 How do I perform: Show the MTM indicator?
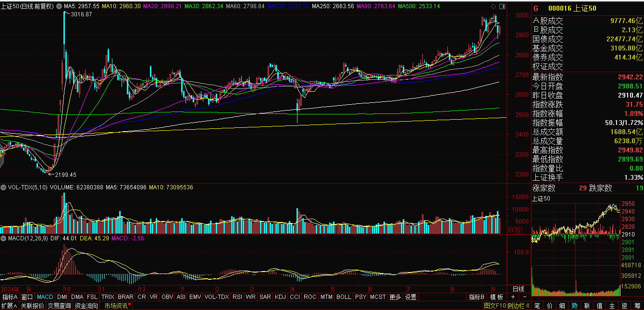pyautogui.click(x=326, y=297)
